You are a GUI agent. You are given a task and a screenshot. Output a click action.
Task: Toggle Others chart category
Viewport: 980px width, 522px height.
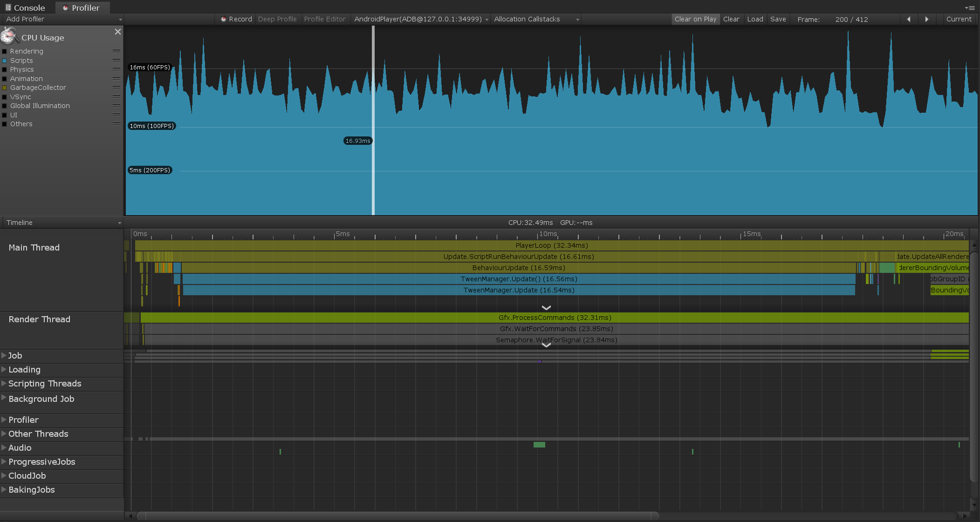point(5,124)
